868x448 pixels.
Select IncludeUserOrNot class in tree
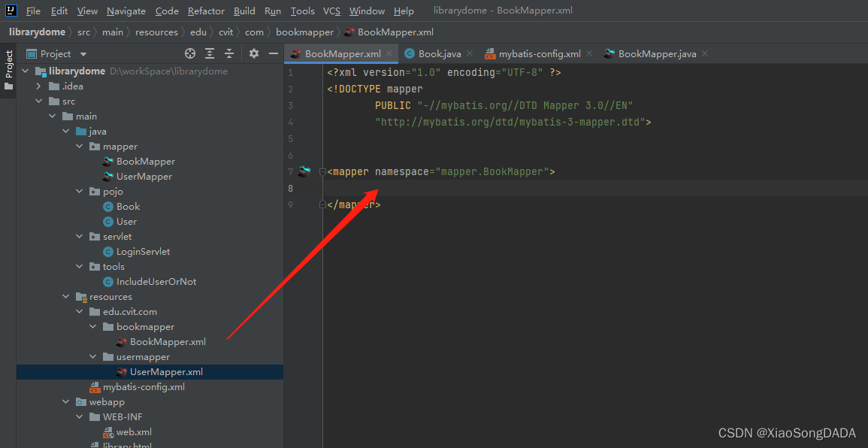156,281
